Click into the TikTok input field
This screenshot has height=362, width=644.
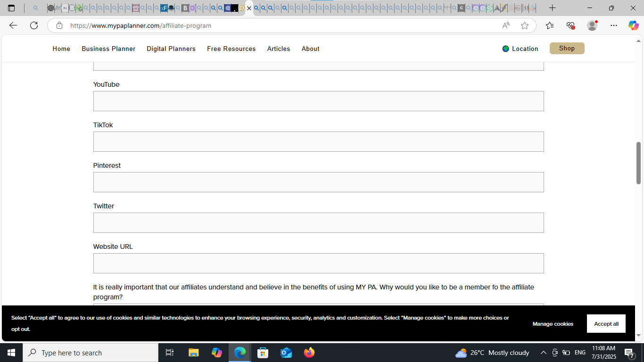coord(318,141)
